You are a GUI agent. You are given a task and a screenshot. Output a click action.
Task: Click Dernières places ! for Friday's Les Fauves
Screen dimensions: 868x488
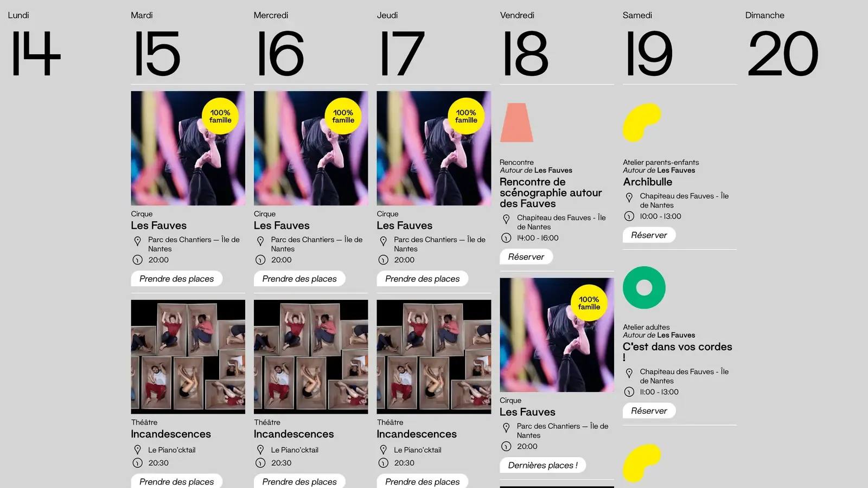542,465
